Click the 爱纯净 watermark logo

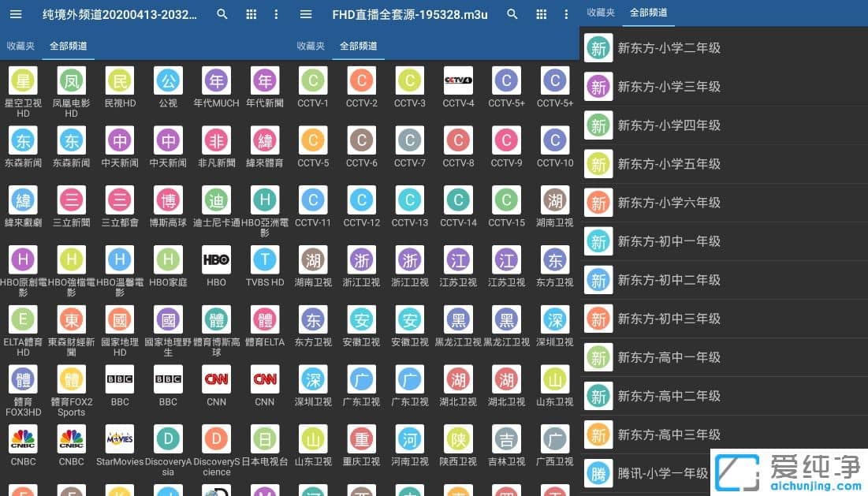point(788,472)
